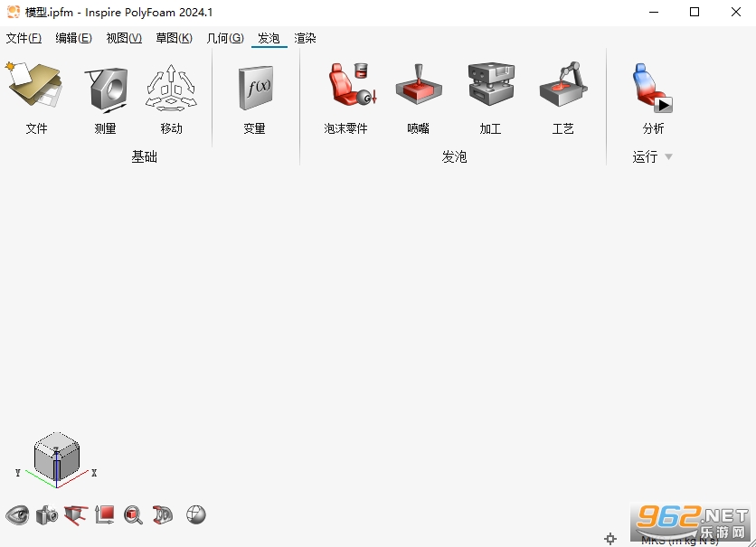This screenshot has height=547, width=756.
Task: Click the PolyFoam application icon in title bar
Action: point(14,12)
